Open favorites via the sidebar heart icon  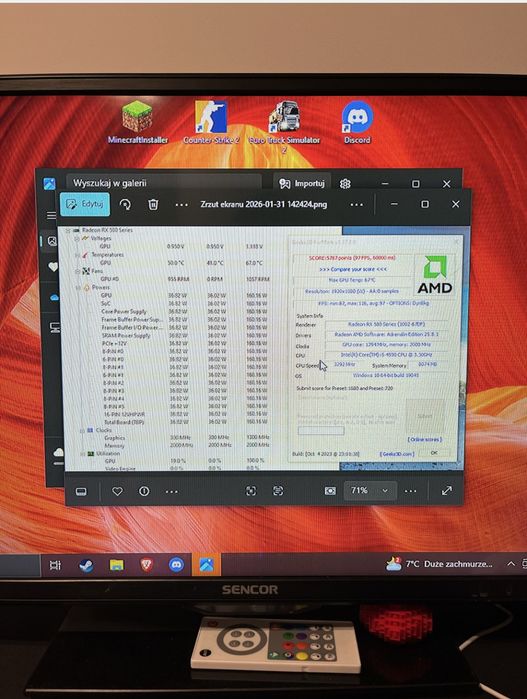click(53, 267)
